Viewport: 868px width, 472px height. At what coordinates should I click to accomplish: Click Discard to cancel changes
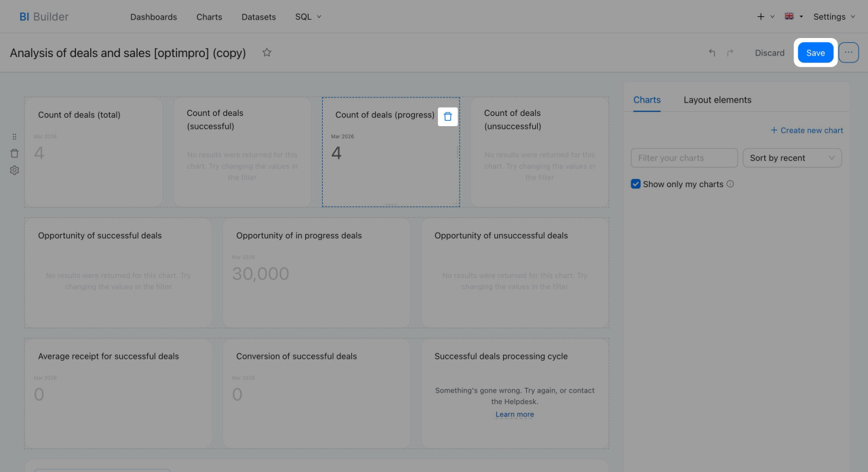pyautogui.click(x=770, y=53)
